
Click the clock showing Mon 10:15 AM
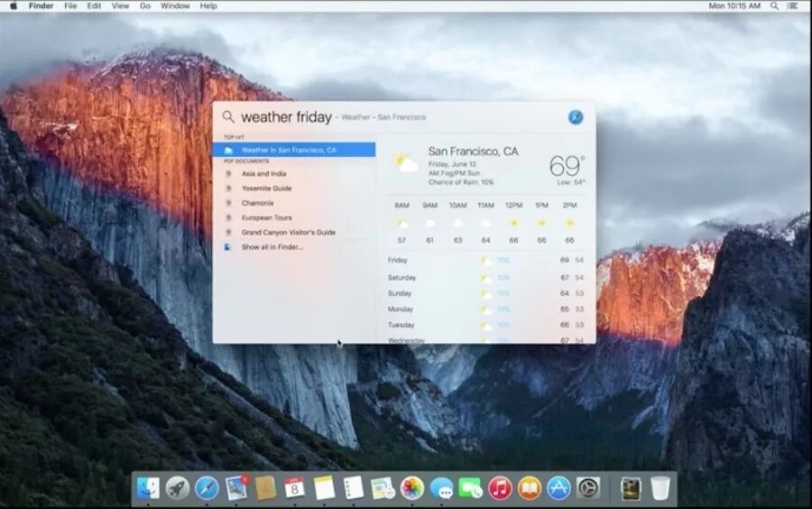click(734, 5)
